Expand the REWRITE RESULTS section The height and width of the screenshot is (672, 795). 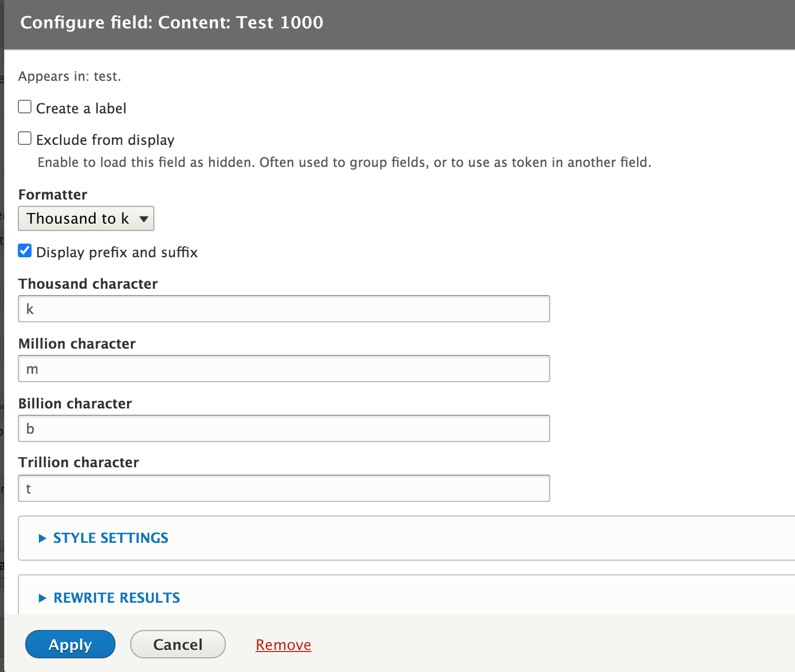116,597
